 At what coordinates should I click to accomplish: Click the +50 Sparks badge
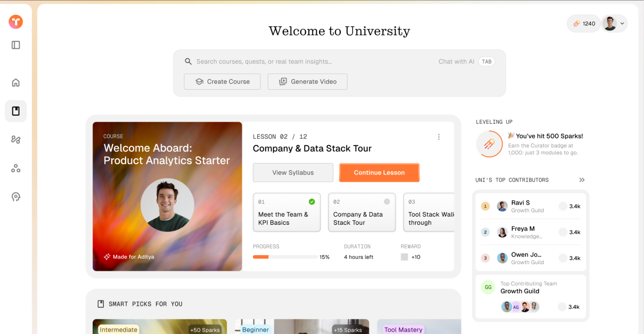205,329
